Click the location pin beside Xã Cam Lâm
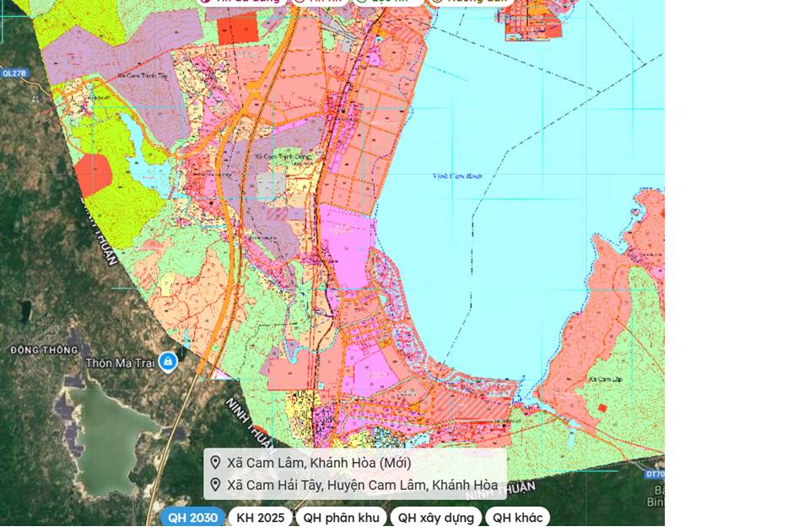This screenshot has width=804, height=532. [x=215, y=462]
